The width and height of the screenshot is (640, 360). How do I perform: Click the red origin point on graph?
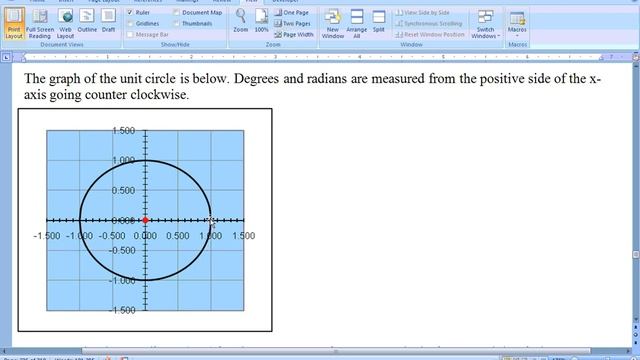pyautogui.click(x=145, y=220)
